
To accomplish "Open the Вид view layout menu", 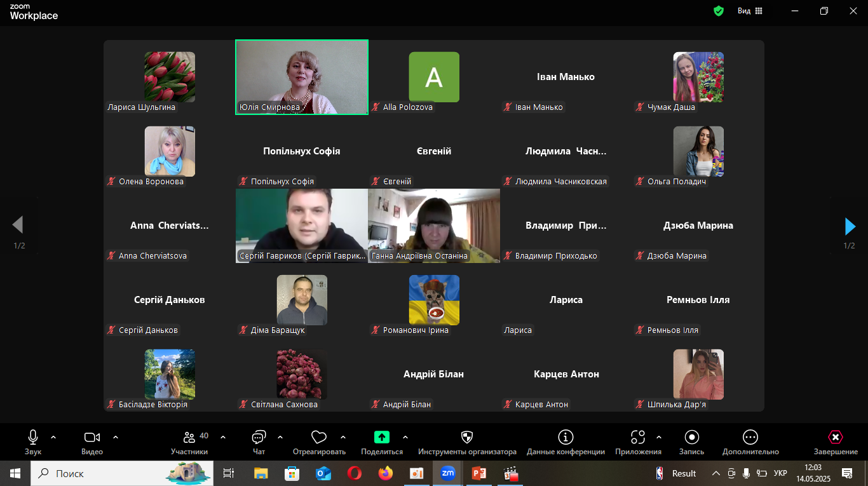I will click(x=750, y=11).
